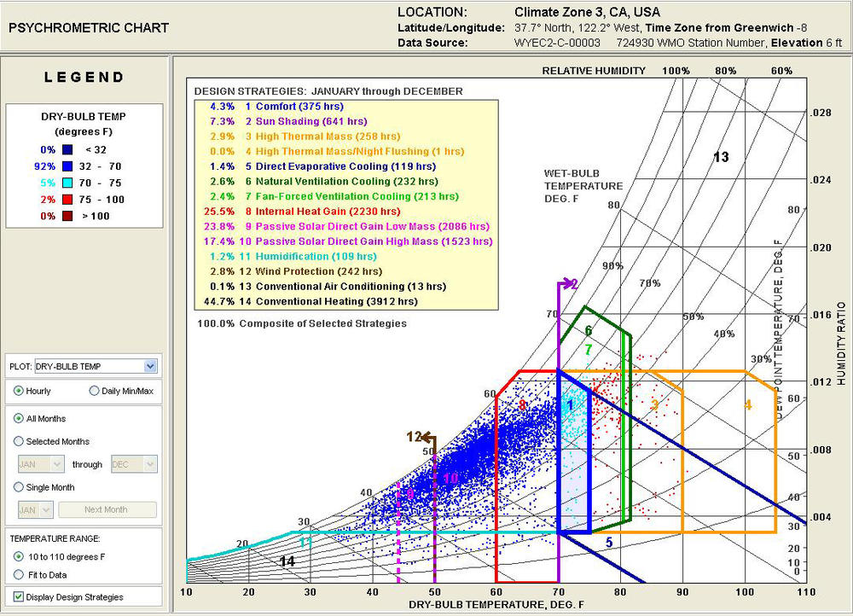Viewport: 853px width, 616px height.
Task: Click the Next Month button
Action: point(107,510)
